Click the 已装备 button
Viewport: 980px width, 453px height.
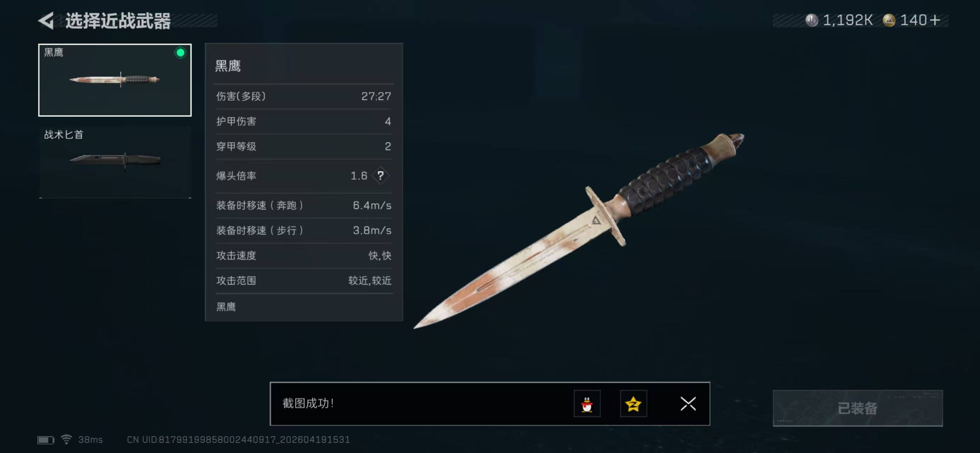pyautogui.click(x=858, y=408)
